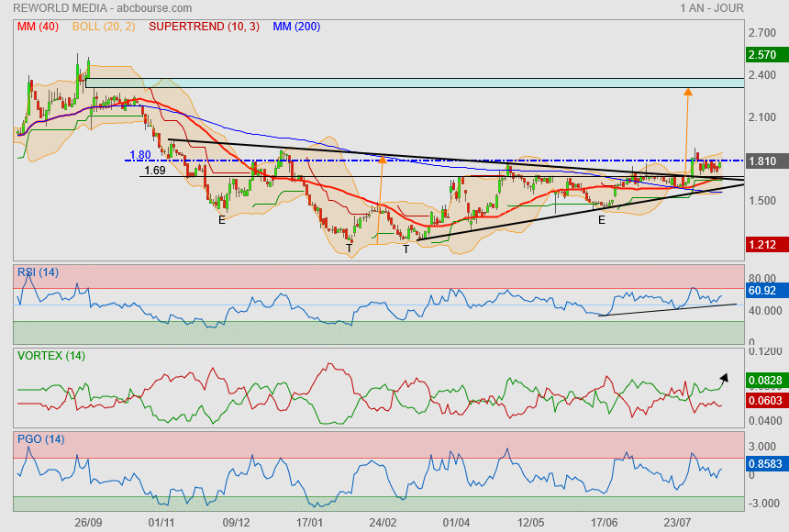The width and height of the screenshot is (789, 532).
Task: Click the 17/06 date axis label
Action: 605,523
